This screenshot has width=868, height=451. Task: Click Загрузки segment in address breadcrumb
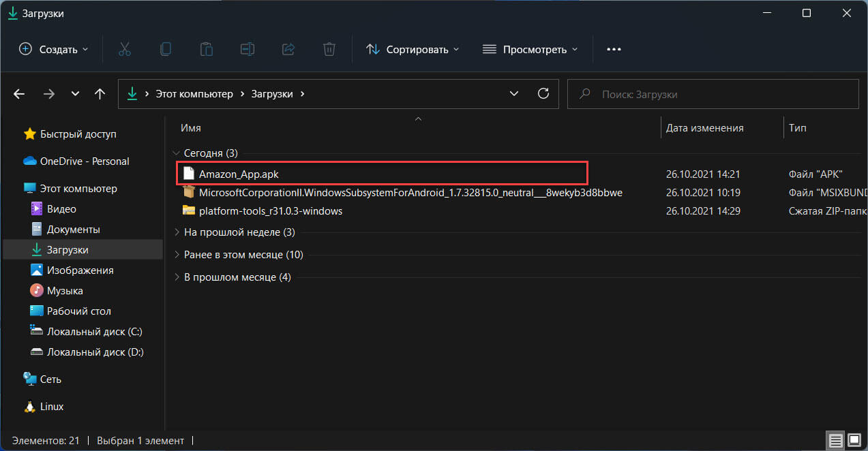click(x=271, y=94)
